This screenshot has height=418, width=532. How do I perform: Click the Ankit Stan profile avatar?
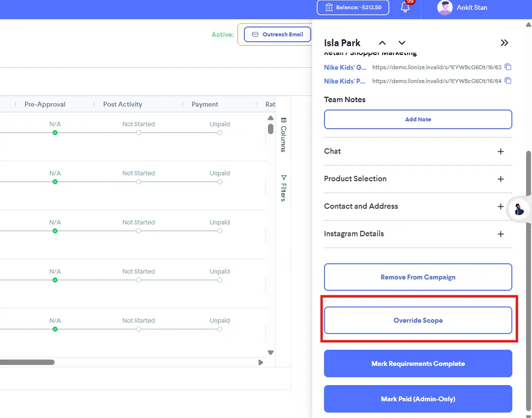[445, 7]
